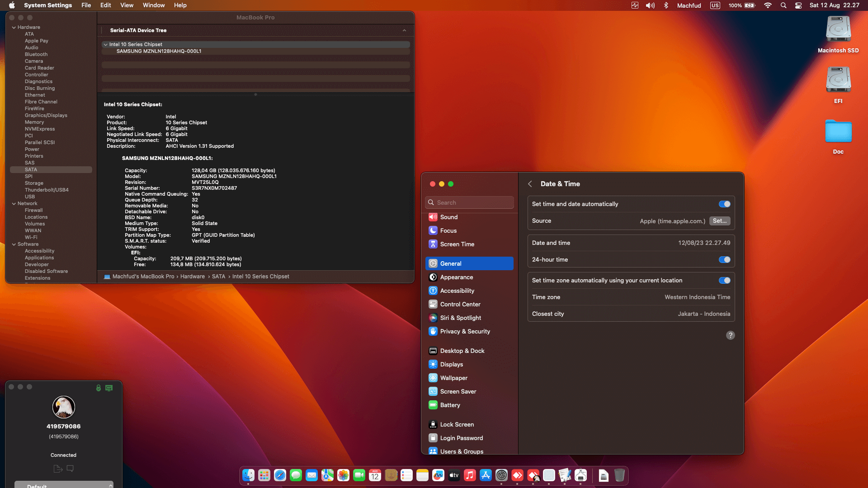This screenshot has width=868, height=488.
Task: Open the Edit menu
Action: pos(105,5)
